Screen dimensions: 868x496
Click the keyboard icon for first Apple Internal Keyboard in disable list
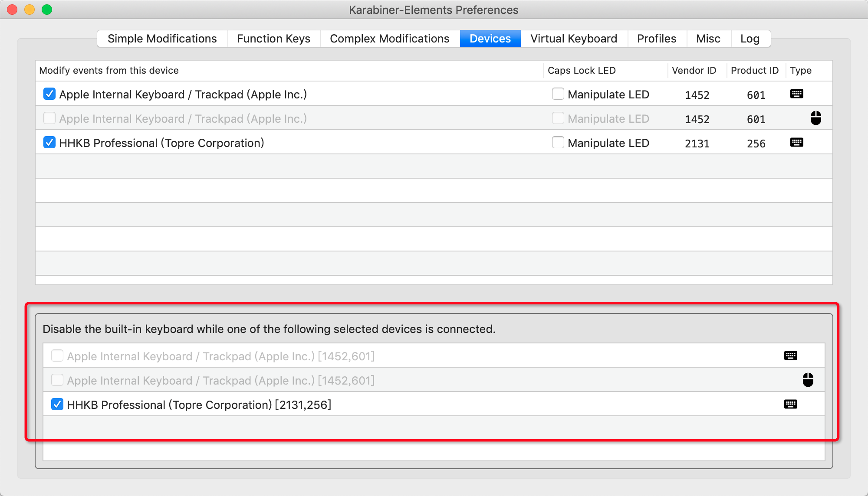(790, 356)
